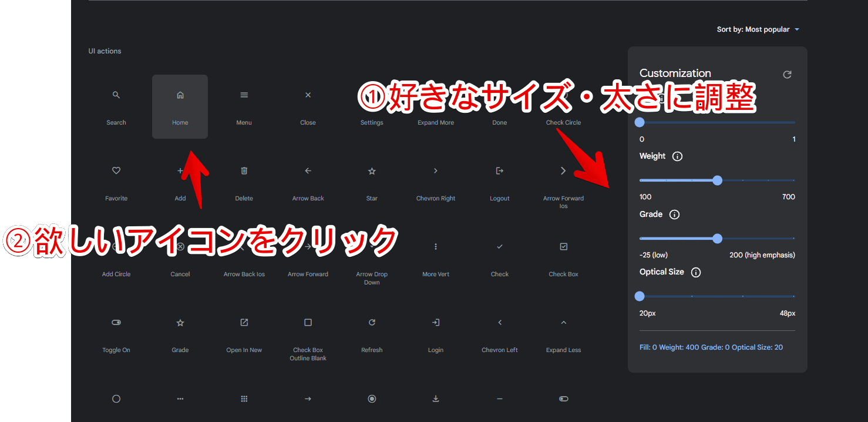The height and width of the screenshot is (422, 868).
Task: Click the UI actions section heading
Action: [105, 51]
